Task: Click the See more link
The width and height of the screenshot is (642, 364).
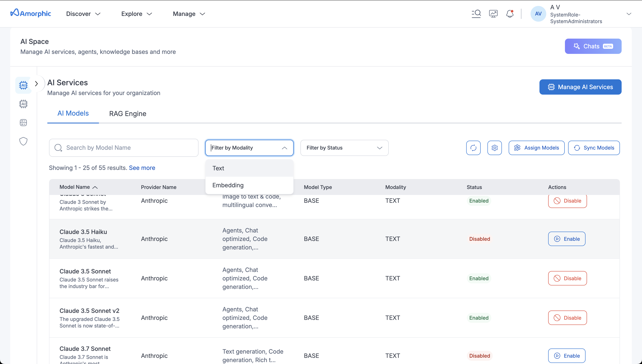Action: (x=142, y=168)
